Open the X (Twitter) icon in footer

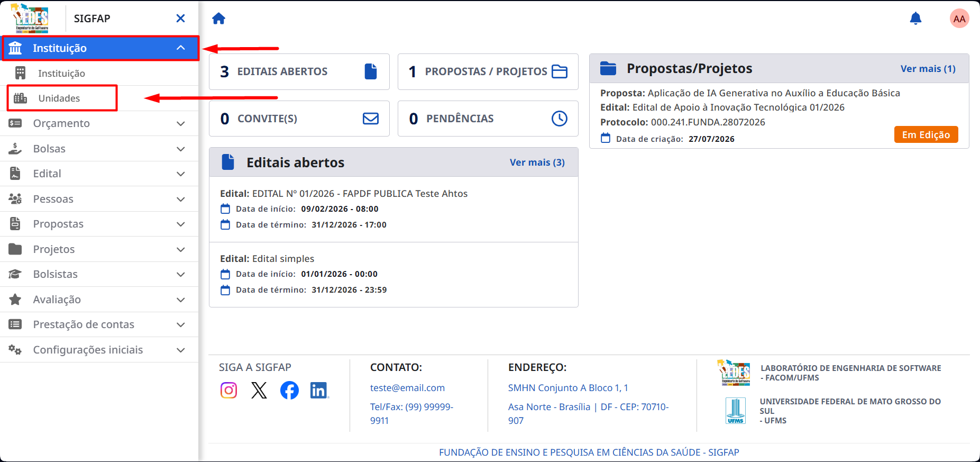coord(259,391)
